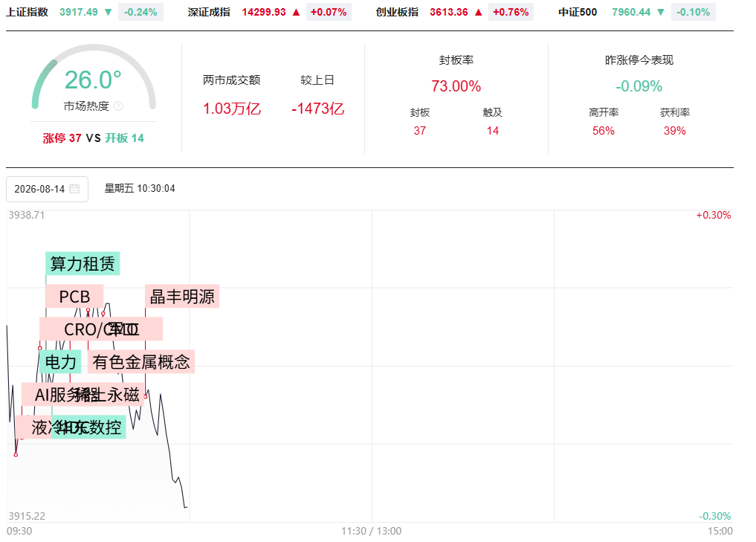
Task: Click the -0.24% Shanghai change badge
Action: coord(140,12)
